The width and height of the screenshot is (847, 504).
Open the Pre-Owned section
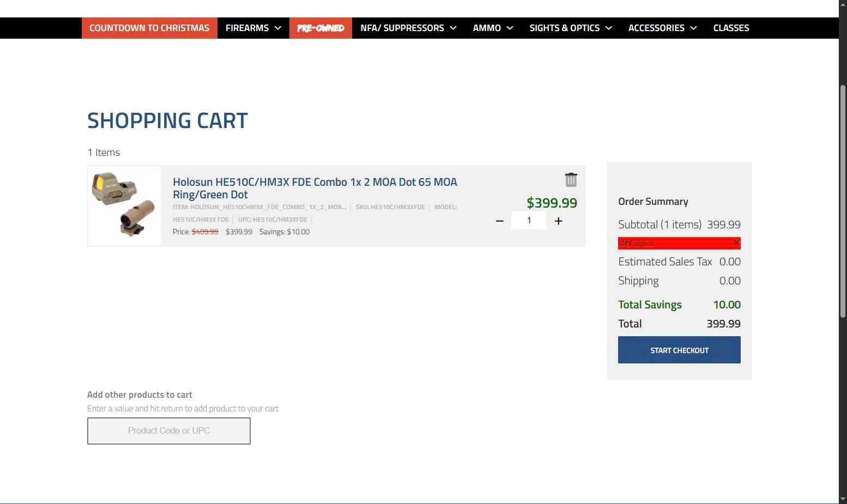click(x=320, y=28)
